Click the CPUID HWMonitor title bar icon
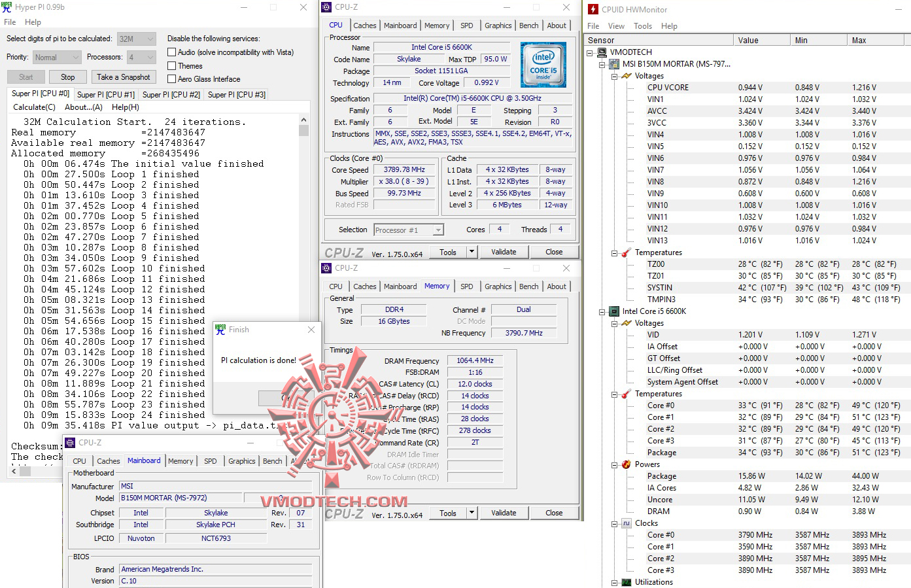911x588 pixels. coord(593,9)
